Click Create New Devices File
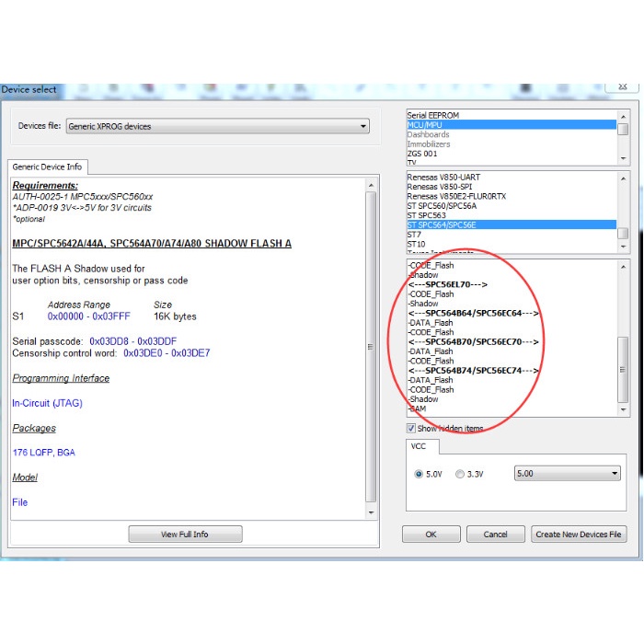Screen dimensions: 644x644 click(579, 534)
